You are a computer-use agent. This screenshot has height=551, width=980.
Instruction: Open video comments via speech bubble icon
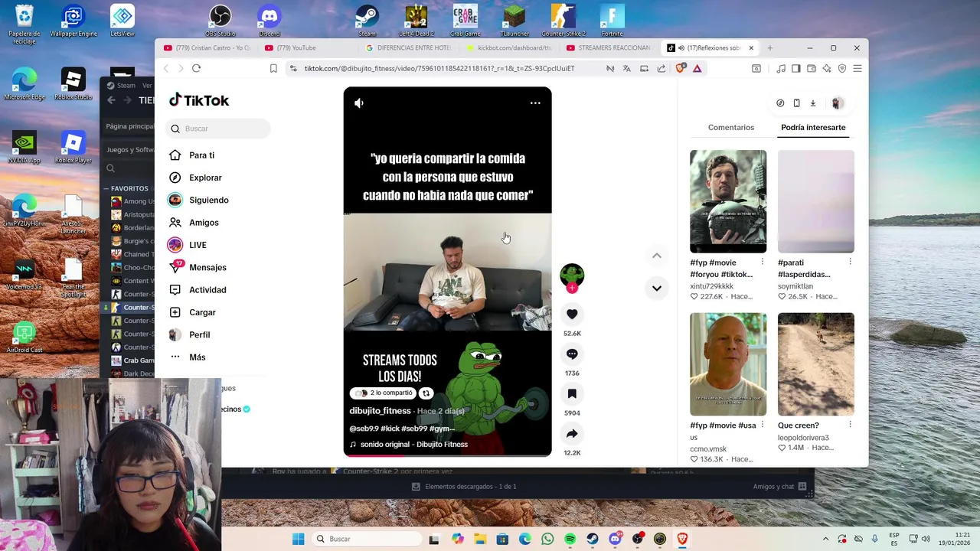pyautogui.click(x=572, y=354)
